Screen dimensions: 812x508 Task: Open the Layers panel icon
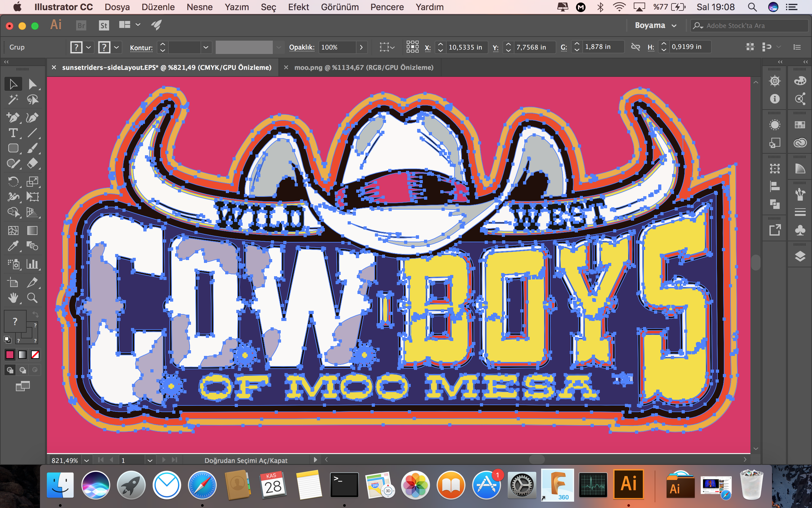pos(800,256)
